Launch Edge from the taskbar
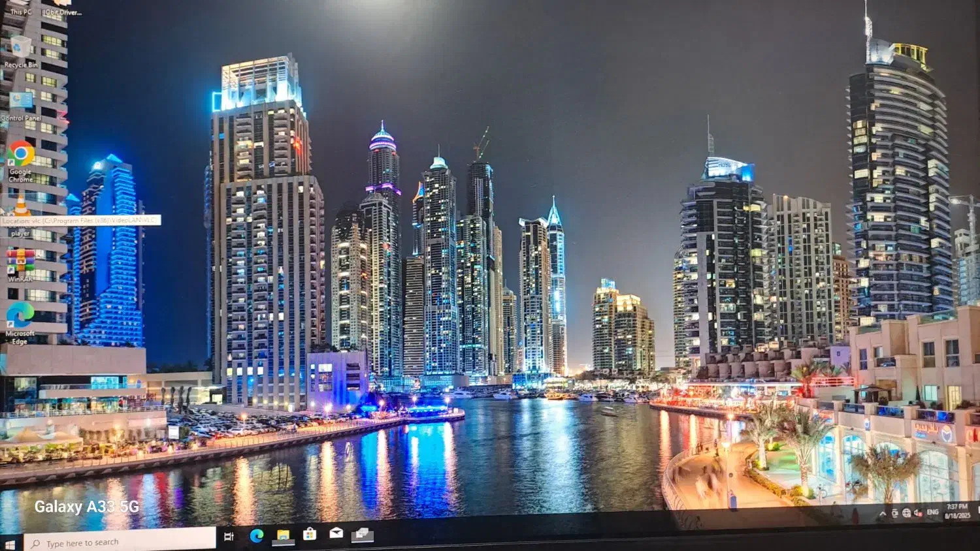Screen dimensions: 980x551 (257, 536)
